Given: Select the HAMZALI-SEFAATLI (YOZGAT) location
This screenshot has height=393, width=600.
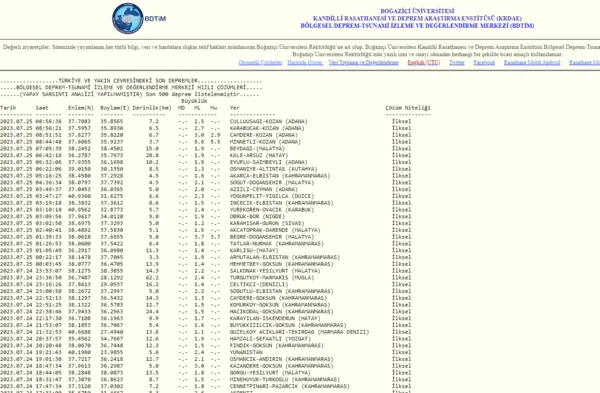Looking at the screenshot, I should 270,339.
